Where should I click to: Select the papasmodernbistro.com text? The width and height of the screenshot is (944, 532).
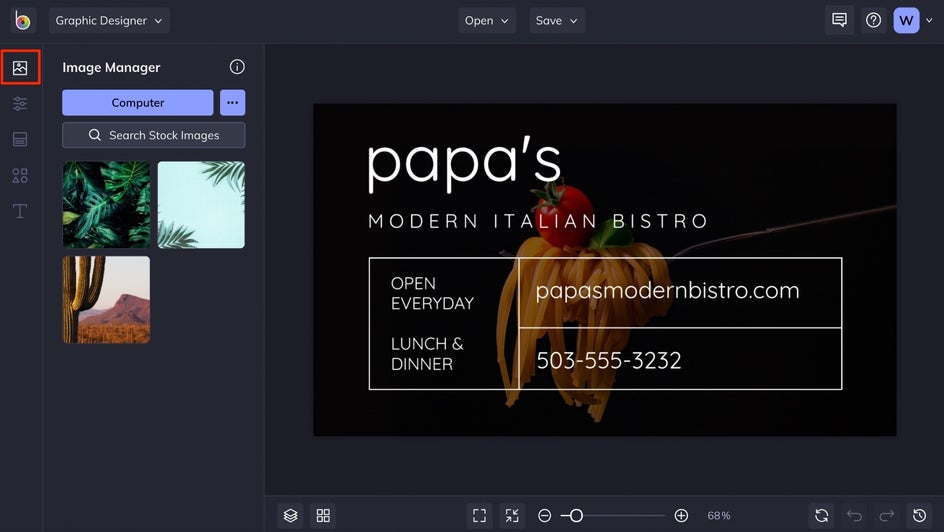click(x=667, y=291)
